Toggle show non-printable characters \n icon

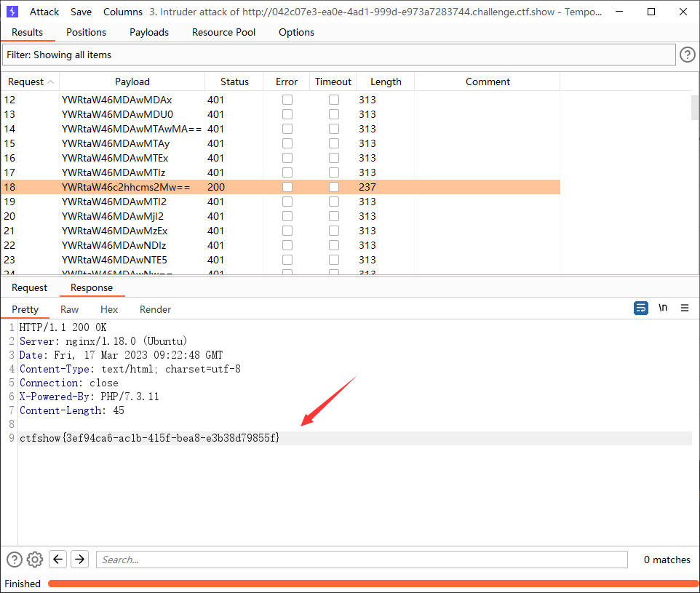[x=663, y=308]
